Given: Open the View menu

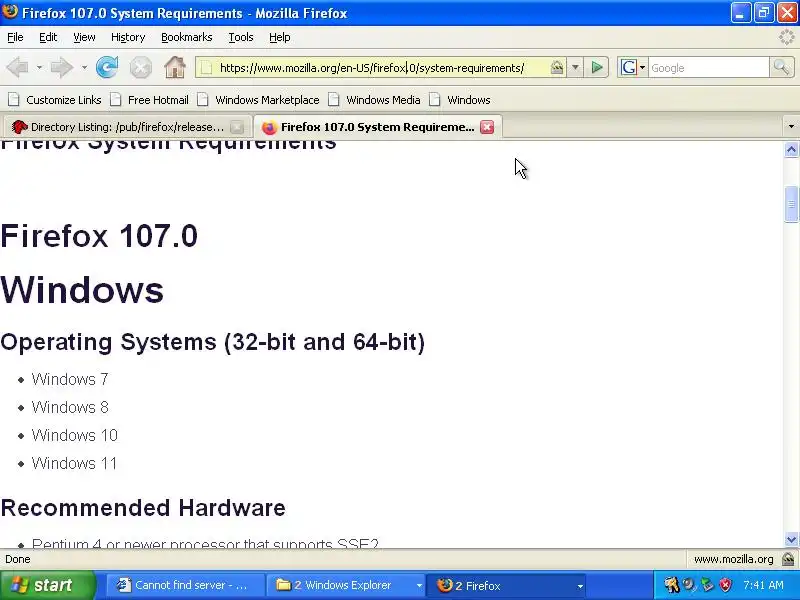Looking at the screenshot, I should [x=84, y=37].
